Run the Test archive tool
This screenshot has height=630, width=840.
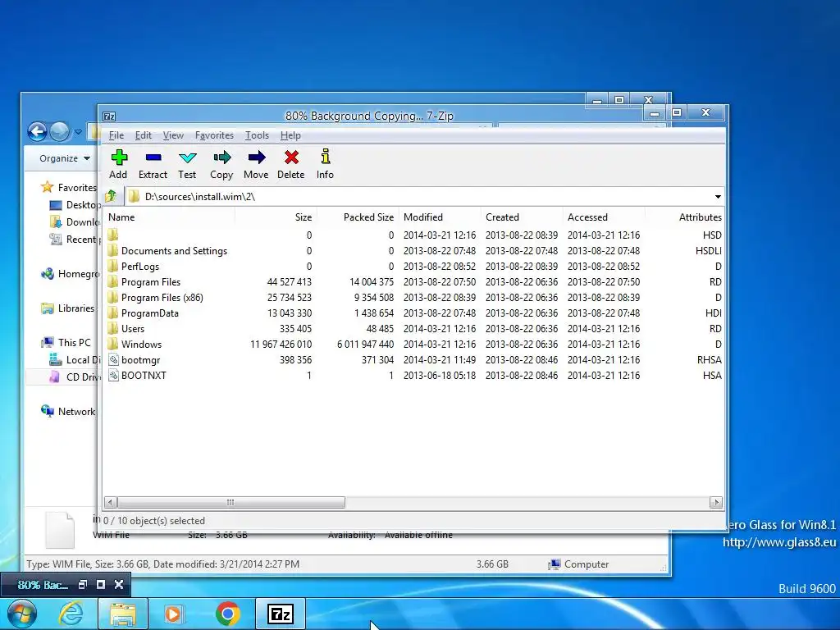(188, 157)
